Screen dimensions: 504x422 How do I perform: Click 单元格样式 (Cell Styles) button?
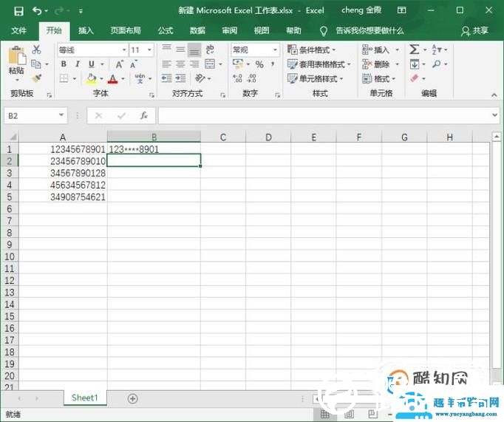[x=318, y=78]
